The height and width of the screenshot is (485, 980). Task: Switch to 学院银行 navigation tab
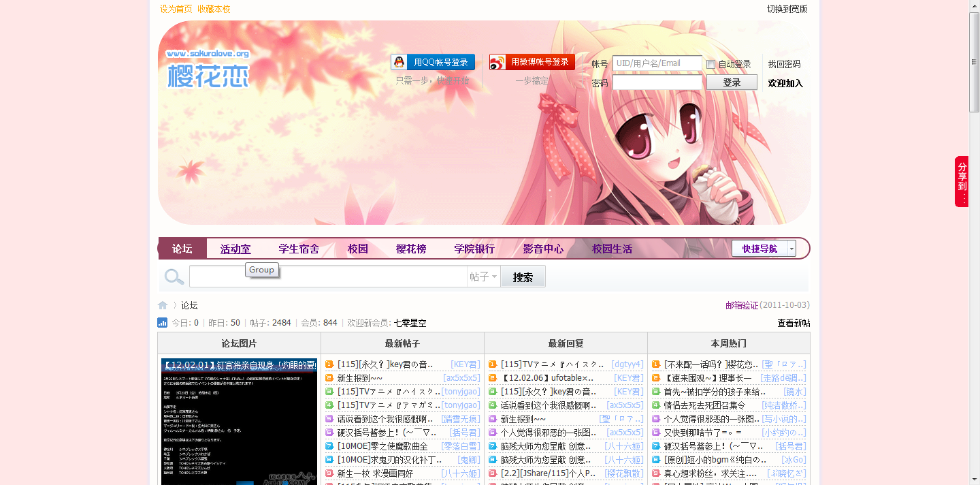coord(474,249)
